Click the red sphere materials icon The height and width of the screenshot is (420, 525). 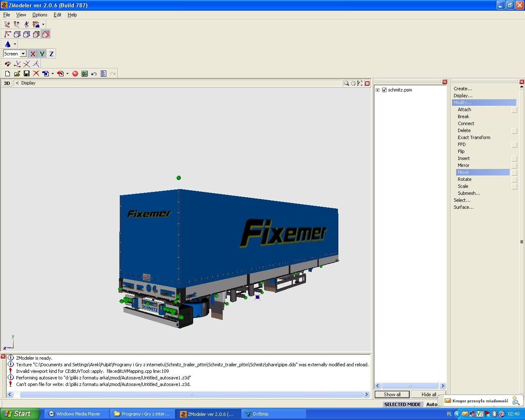[x=75, y=74]
